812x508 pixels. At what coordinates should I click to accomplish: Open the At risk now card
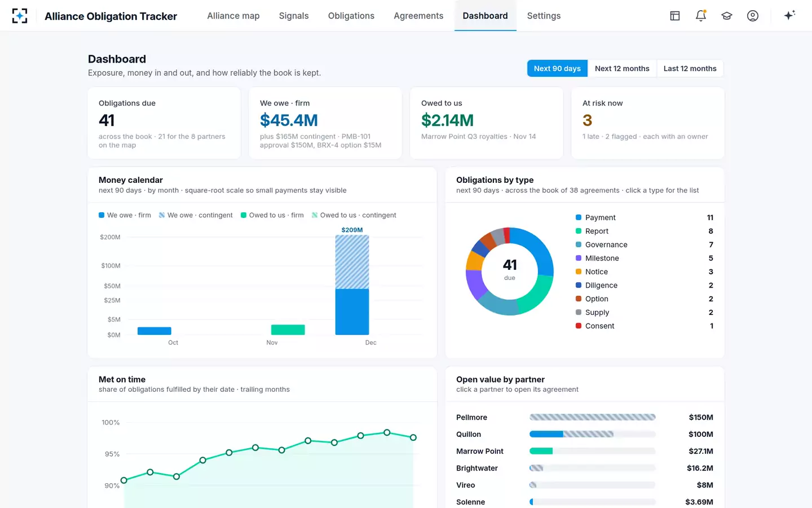tap(648, 123)
